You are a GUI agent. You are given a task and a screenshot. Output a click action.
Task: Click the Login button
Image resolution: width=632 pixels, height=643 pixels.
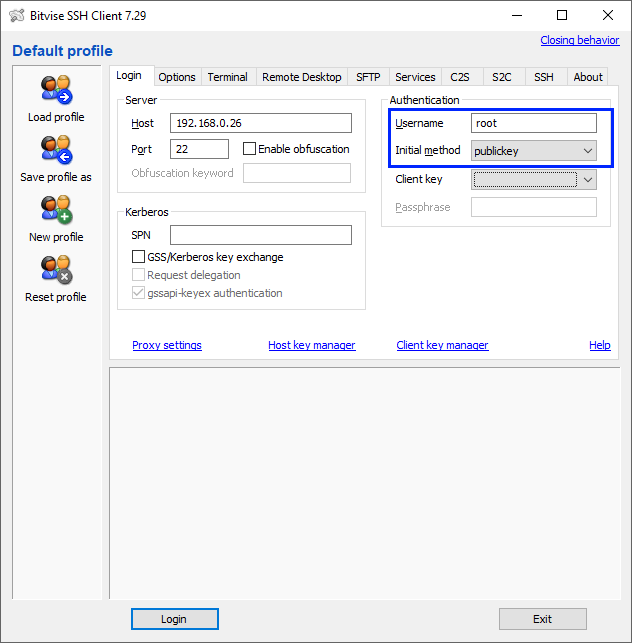[x=175, y=619]
